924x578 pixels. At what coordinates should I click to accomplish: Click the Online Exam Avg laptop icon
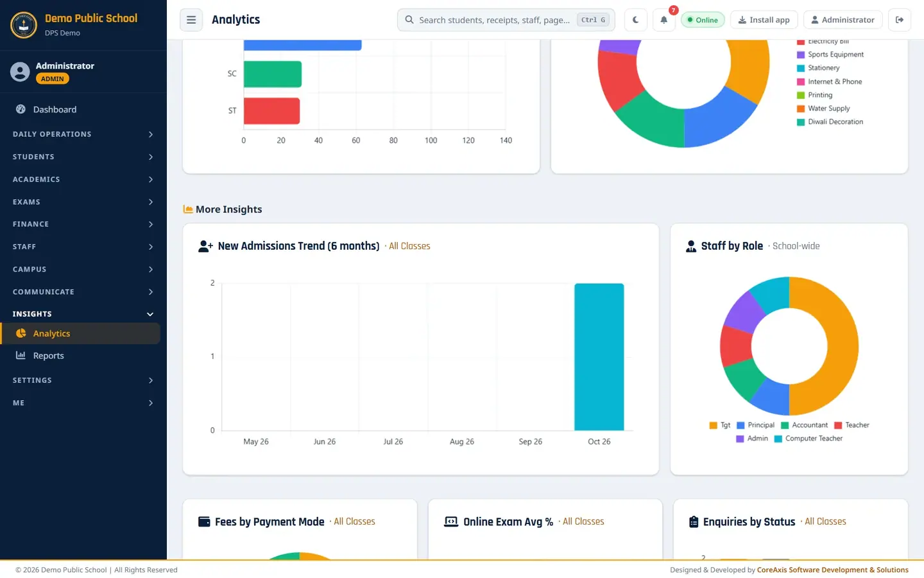(451, 521)
